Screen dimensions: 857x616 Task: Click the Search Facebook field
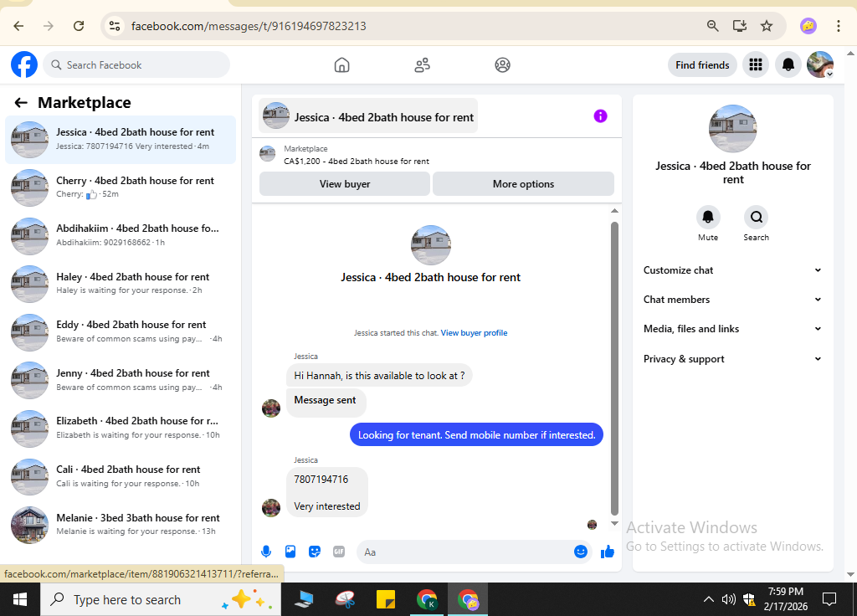click(x=136, y=65)
